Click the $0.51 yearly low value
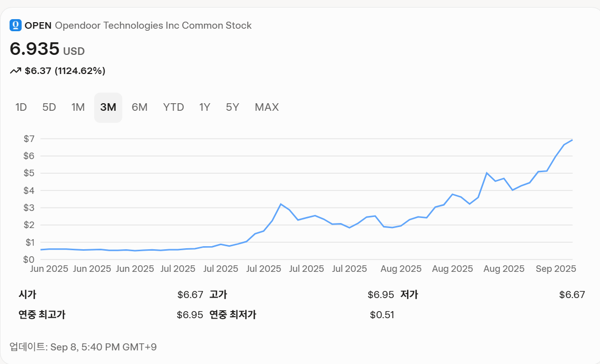The width and height of the screenshot is (600, 364). tap(382, 315)
